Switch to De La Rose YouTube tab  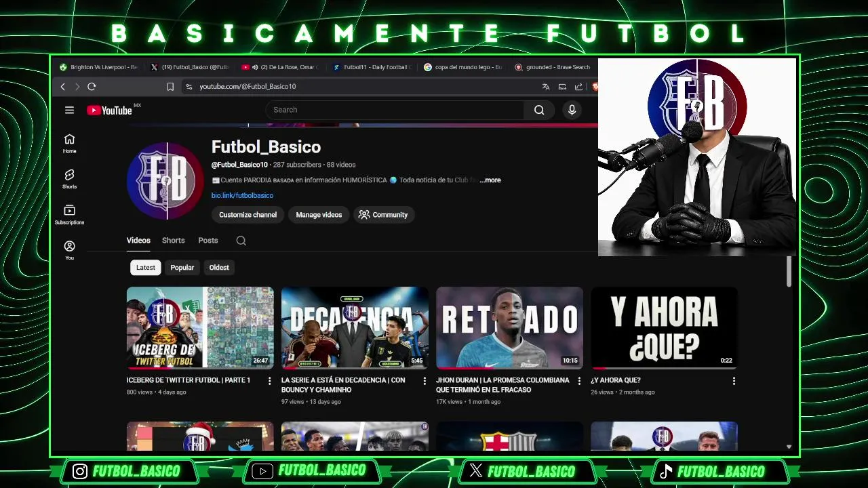click(x=281, y=67)
